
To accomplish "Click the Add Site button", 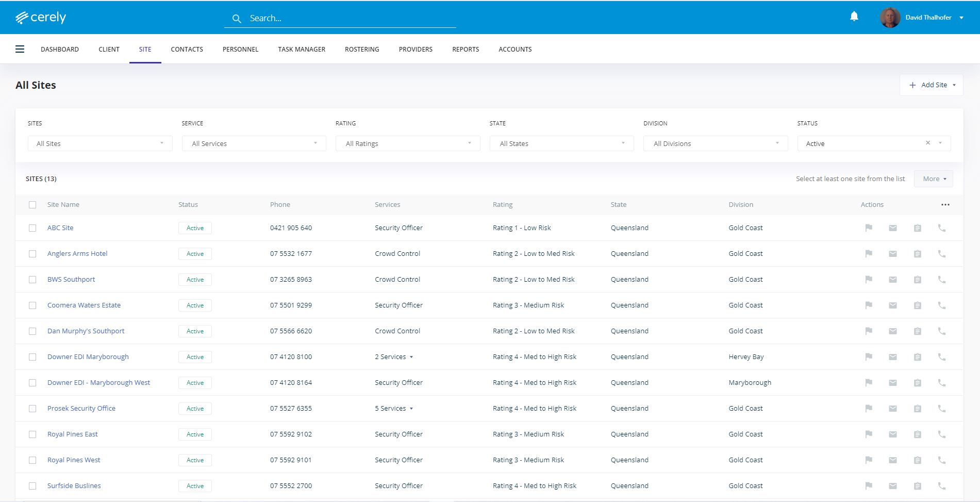I will pyautogui.click(x=931, y=85).
